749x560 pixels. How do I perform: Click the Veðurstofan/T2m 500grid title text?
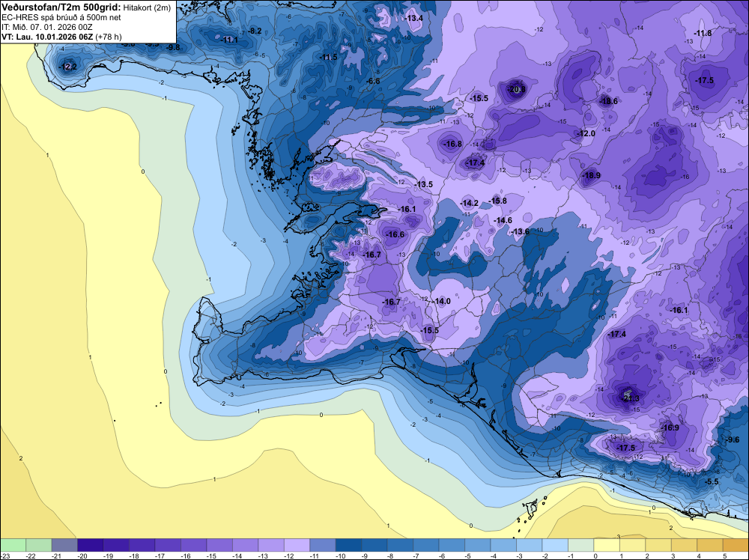[x=61, y=7]
